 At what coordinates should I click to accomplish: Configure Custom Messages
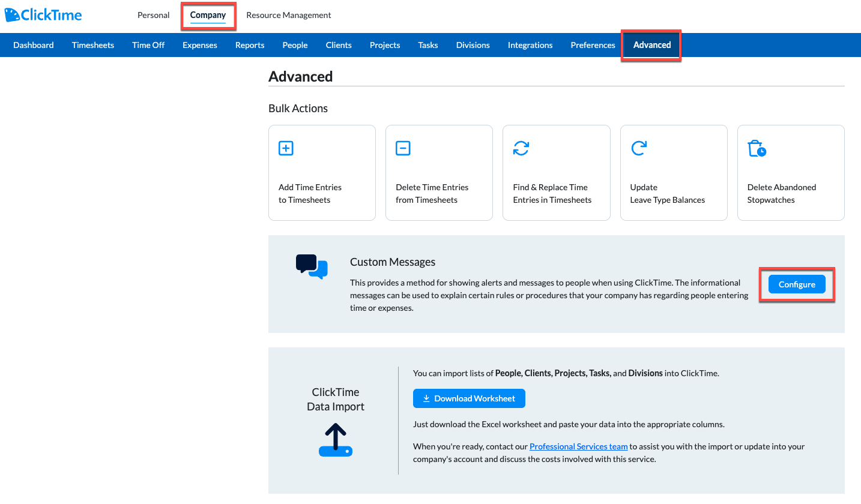pos(797,284)
